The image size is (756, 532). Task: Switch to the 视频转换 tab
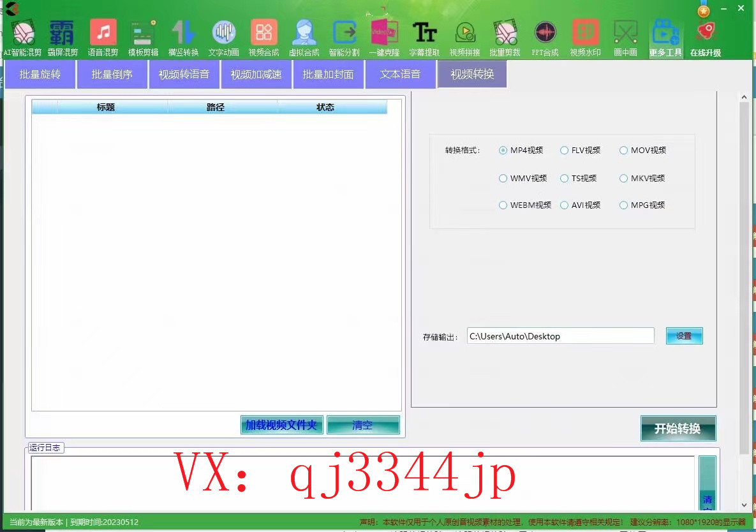(472, 74)
